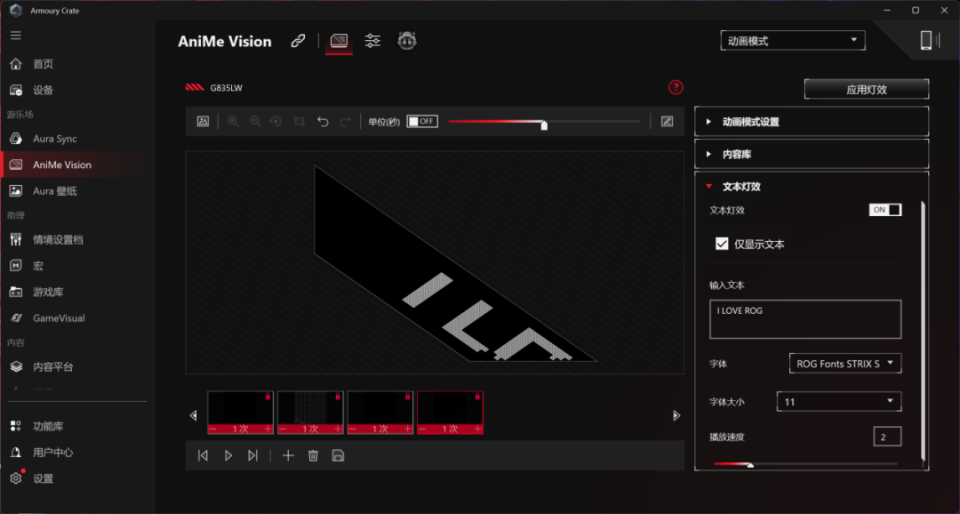
Task: Click the frame duration slider in the editor toolbar
Action: pos(544,122)
